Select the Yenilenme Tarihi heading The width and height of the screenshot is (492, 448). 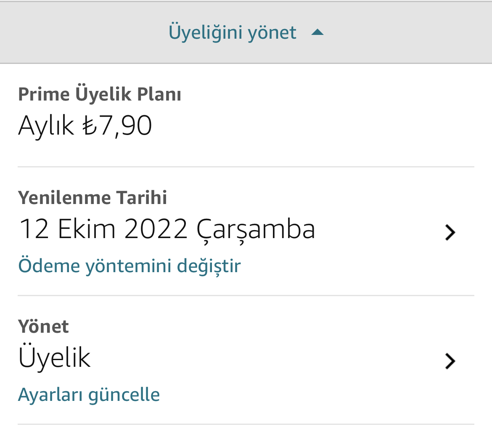tap(93, 198)
